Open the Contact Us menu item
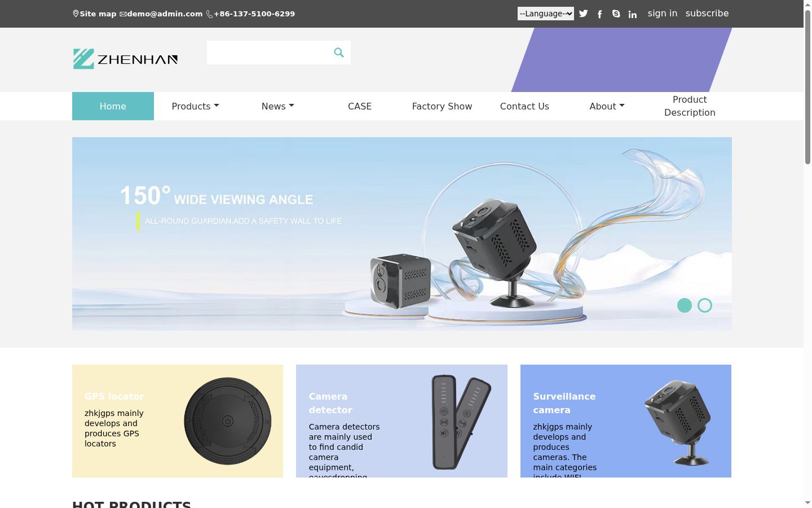The image size is (812, 508). tap(524, 106)
